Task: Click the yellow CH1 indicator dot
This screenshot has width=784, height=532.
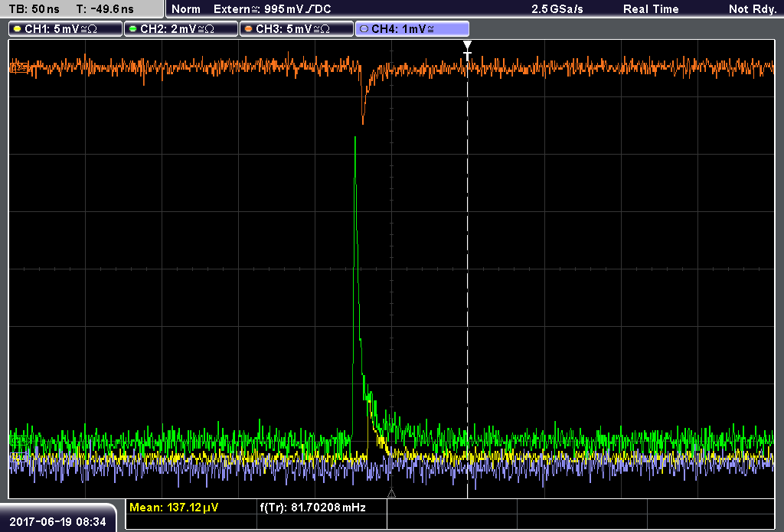Action: click(x=18, y=29)
